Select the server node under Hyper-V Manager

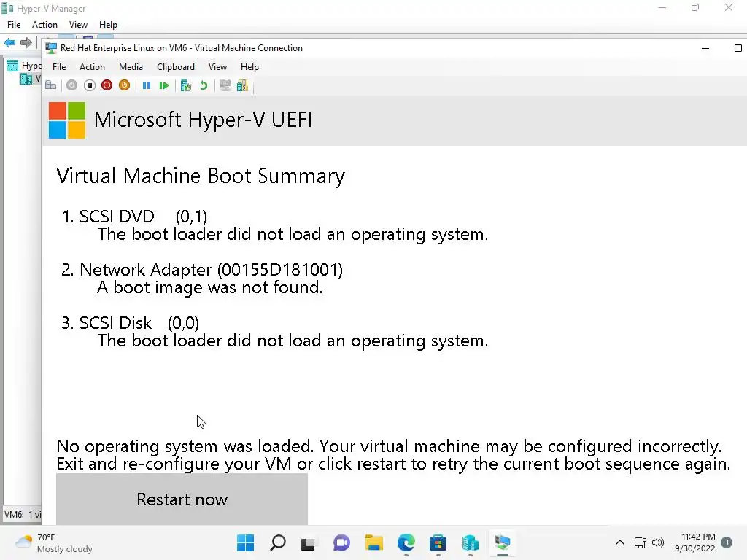pyautogui.click(x=30, y=79)
